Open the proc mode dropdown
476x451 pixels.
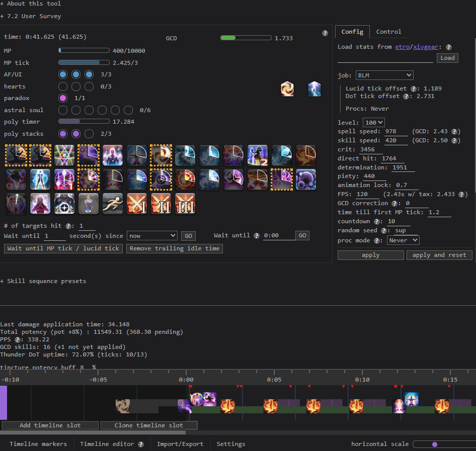(403, 241)
